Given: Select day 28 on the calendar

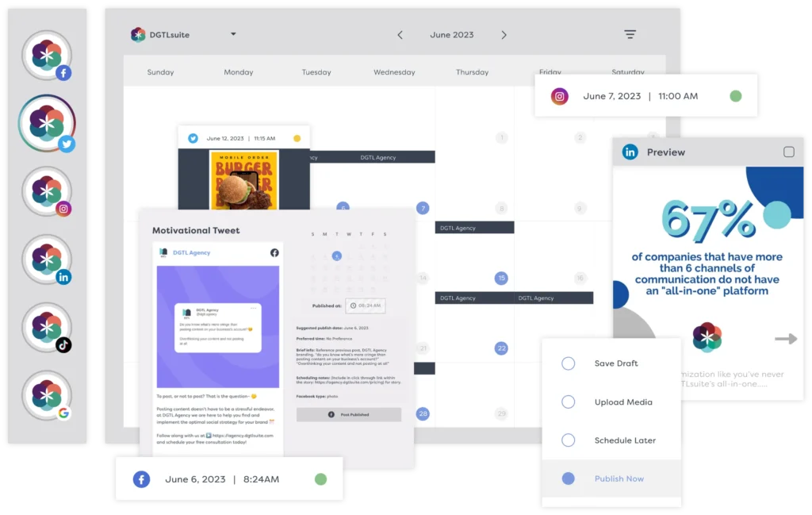Looking at the screenshot, I should [423, 413].
